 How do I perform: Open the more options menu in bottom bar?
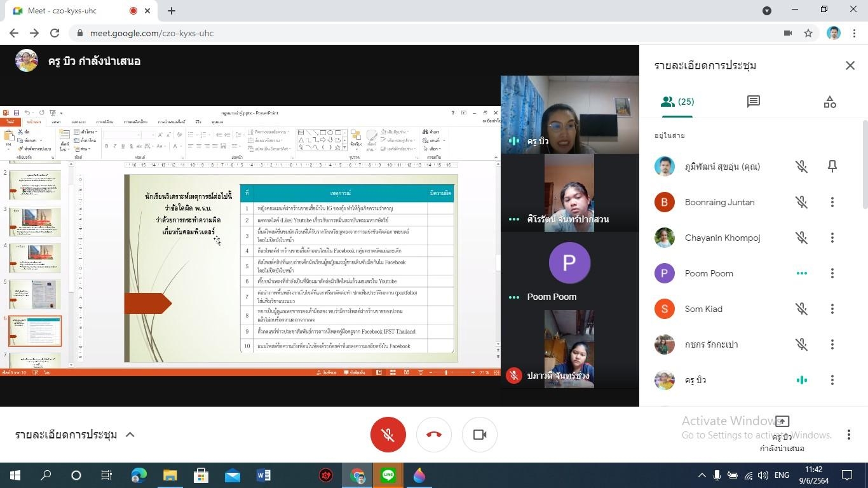coord(848,435)
